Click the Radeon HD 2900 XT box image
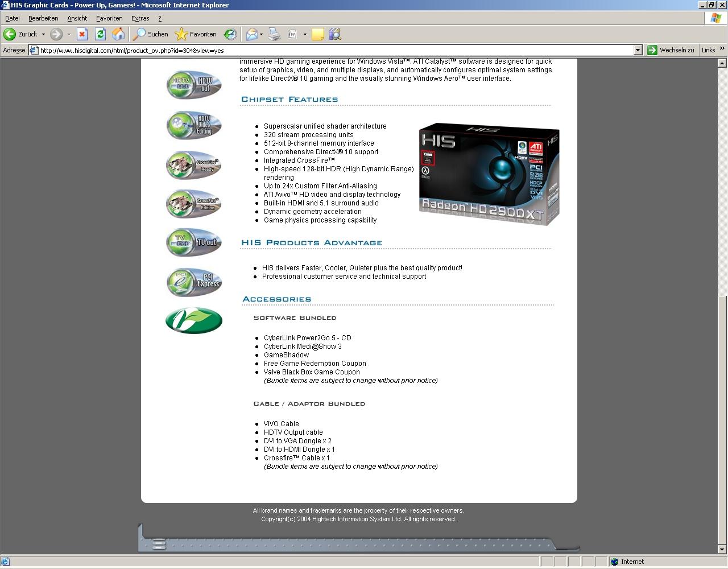This screenshot has width=728, height=569. (489, 174)
